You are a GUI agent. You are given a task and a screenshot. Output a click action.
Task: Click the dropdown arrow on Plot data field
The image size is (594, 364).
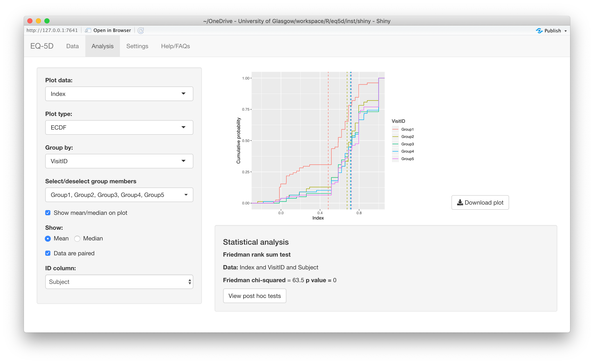(x=183, y=94)
